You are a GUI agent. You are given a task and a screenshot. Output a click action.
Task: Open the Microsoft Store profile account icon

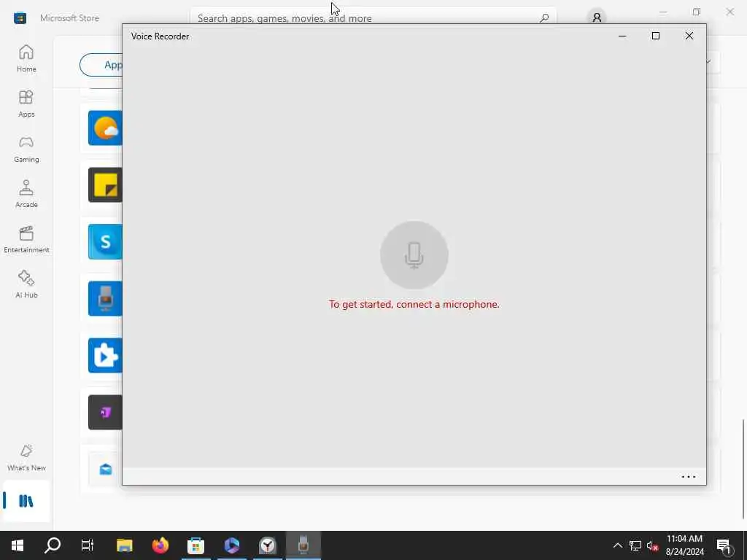[x=597, y=18]
